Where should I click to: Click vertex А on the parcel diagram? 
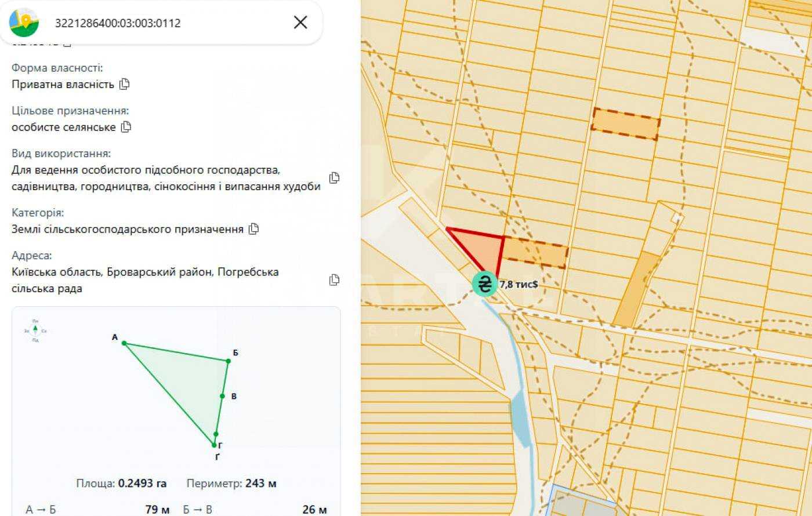point(124,343)
